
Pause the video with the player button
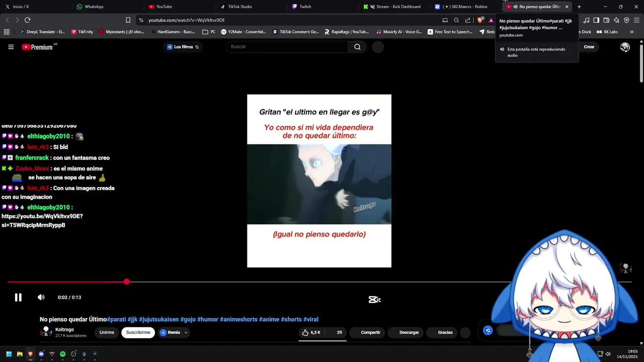click(18, 297)
